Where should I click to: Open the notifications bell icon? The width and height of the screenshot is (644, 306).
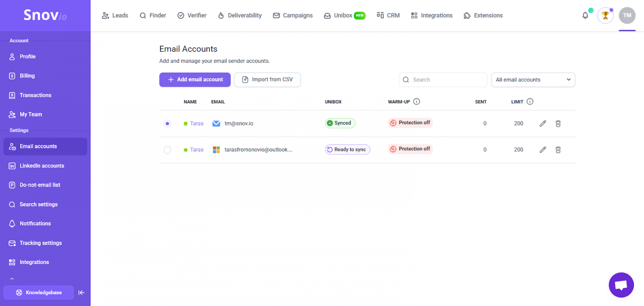(585, 16)
